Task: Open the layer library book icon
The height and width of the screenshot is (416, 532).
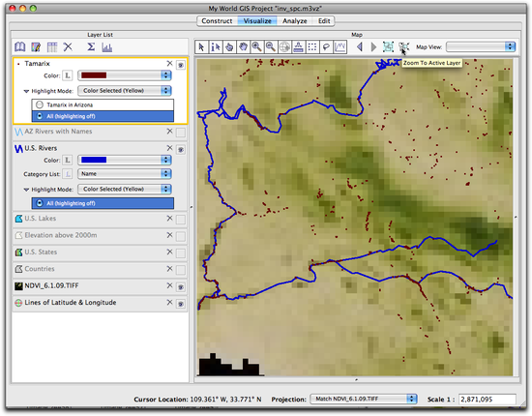Action: 20,46
